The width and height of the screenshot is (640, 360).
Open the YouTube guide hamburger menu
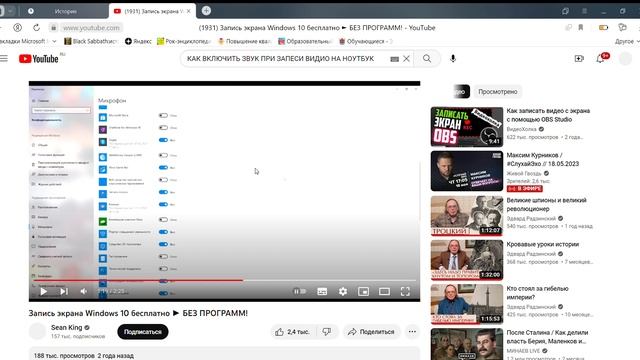[x=4, y=59]
